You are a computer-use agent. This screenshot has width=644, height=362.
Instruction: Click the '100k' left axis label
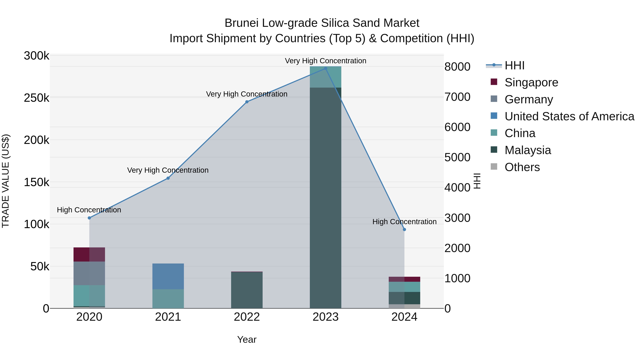point(36,224)
